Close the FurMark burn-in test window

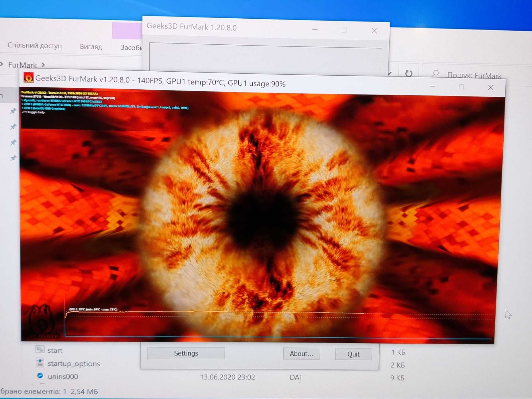click(x=491, y=88)
